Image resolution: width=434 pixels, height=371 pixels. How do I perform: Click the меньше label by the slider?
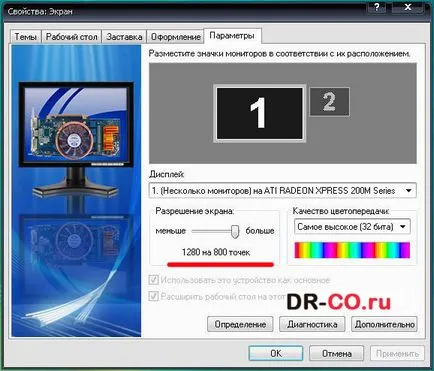point(170,231)
